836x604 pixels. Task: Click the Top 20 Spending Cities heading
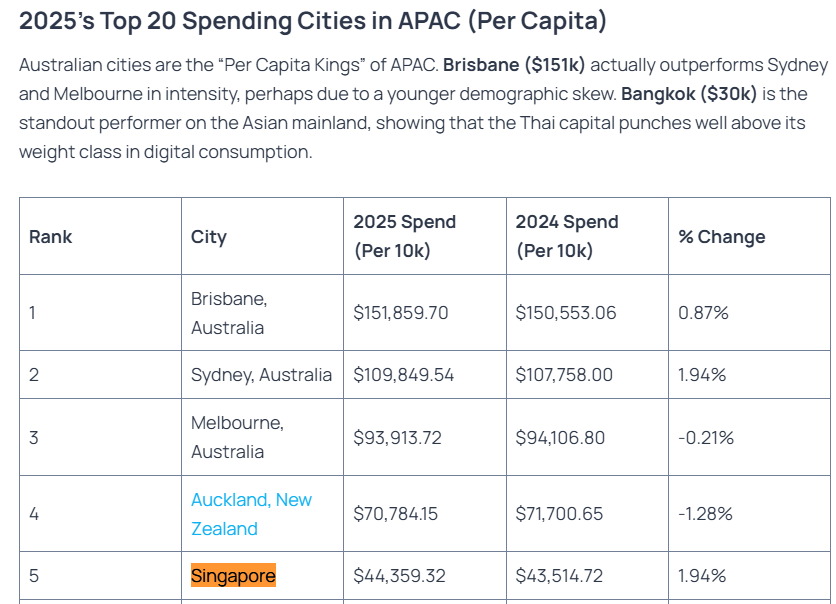[x=313, y=20]
